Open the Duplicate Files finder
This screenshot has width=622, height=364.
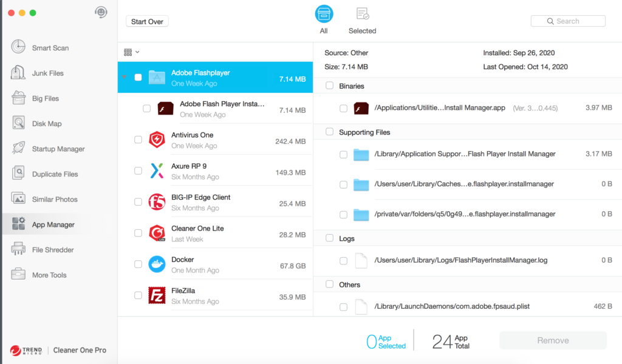(55, 174)
